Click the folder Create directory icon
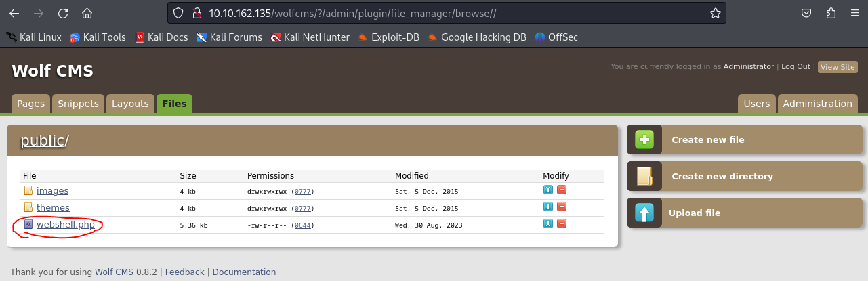Image resolution: width=868 pixels, height=281 pixels. (644, 176)
